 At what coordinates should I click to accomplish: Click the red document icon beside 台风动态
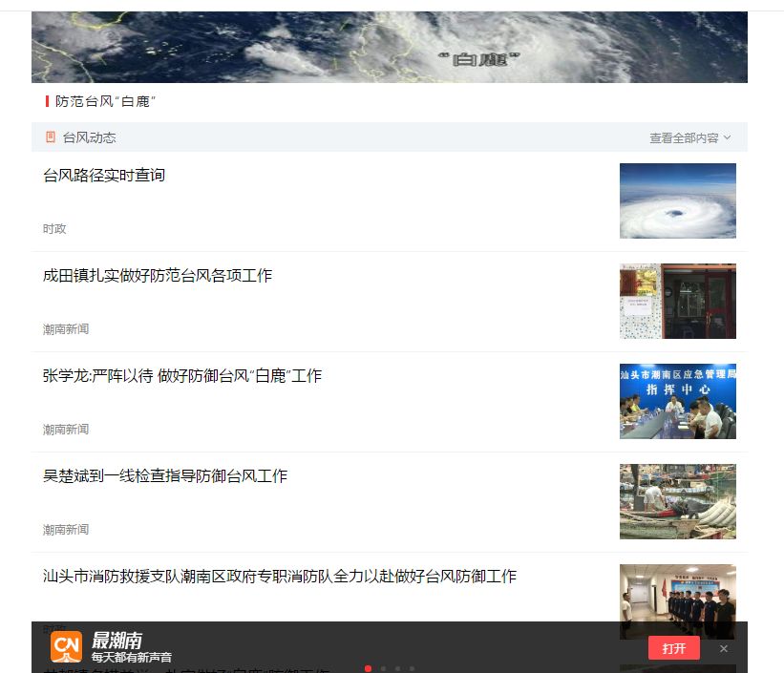click(51, 137)
